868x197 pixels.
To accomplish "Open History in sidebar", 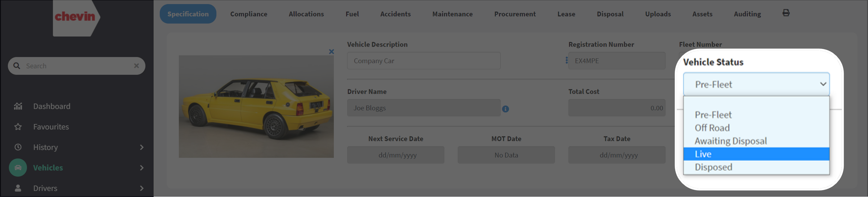I will click(x=46, y=147).
